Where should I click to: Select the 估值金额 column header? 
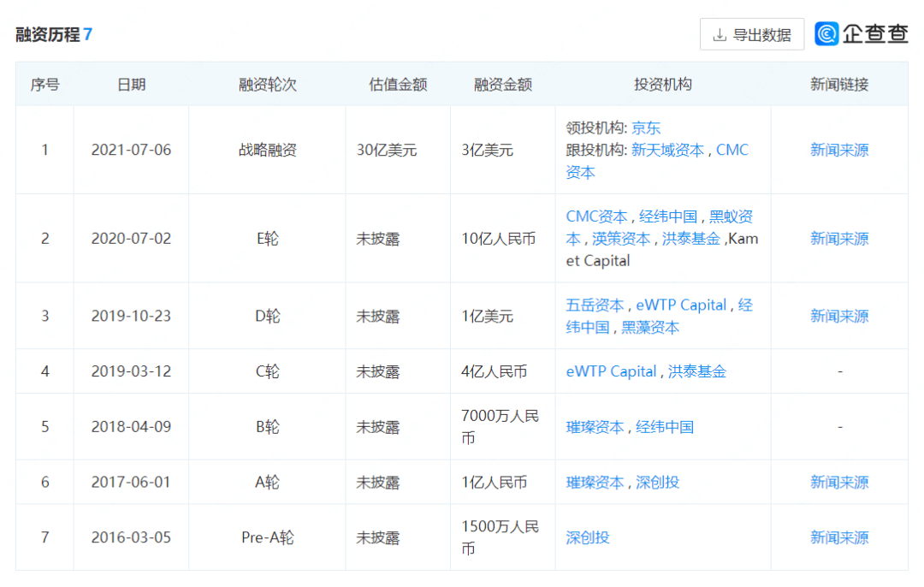(x=398, y=84)
